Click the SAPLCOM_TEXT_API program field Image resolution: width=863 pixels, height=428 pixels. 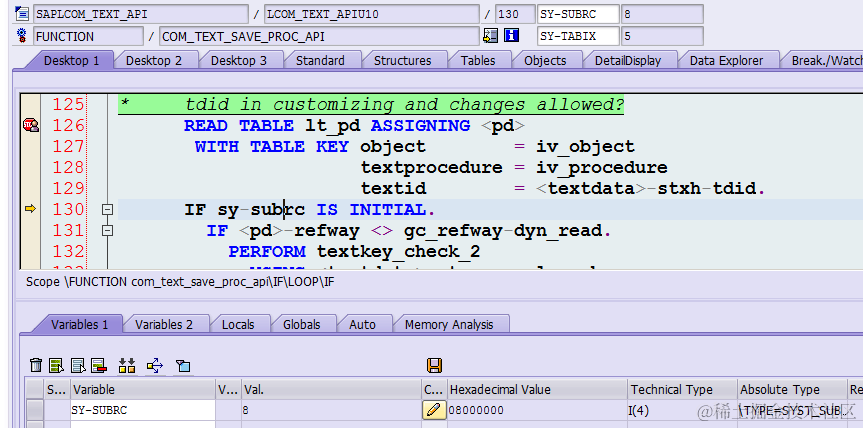141,14
